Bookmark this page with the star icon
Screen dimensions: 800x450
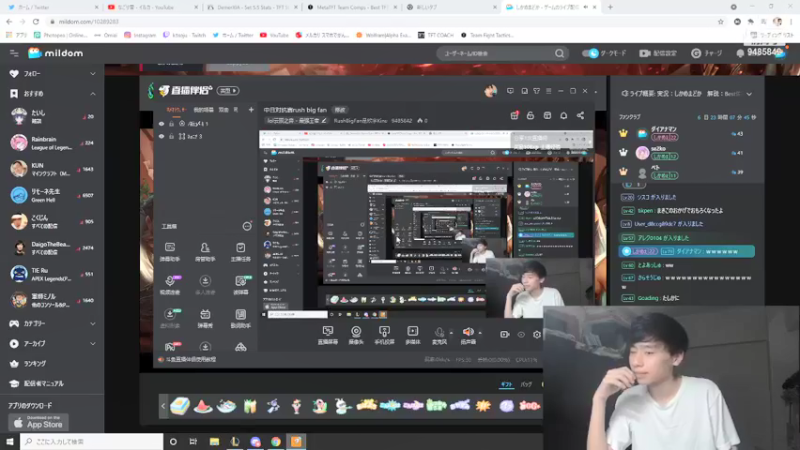coord(720,22)
